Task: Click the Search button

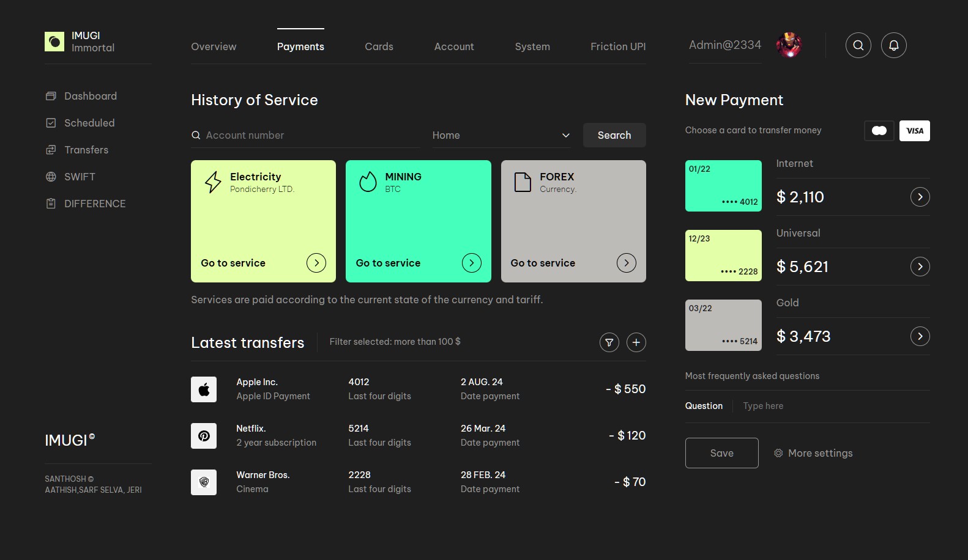Action: (614, 135)
